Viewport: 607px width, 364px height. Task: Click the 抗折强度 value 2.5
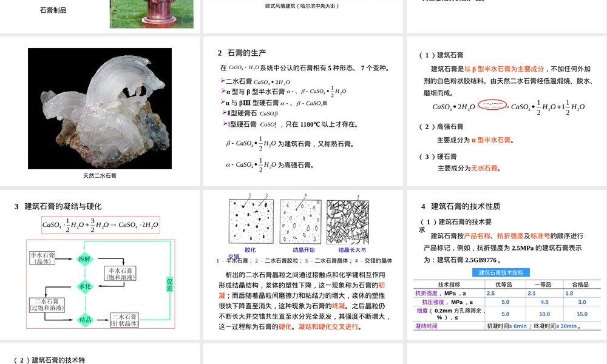pos(491,293)
